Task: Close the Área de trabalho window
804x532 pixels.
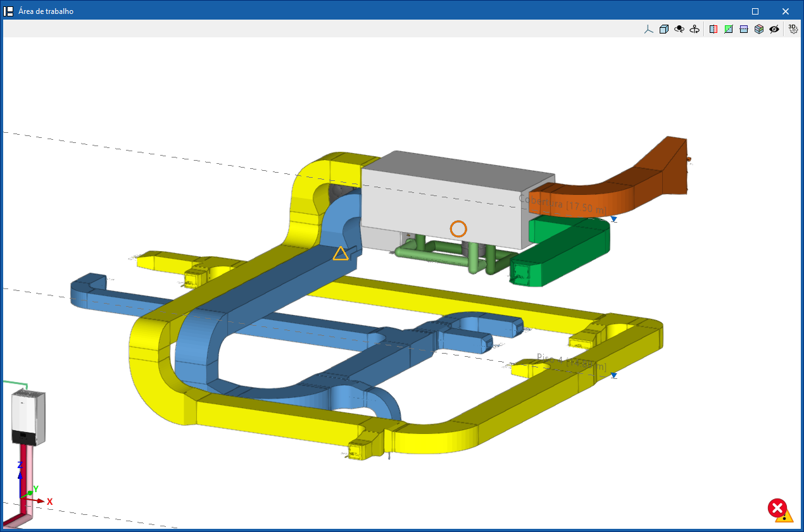Action: tap(785, 11)
